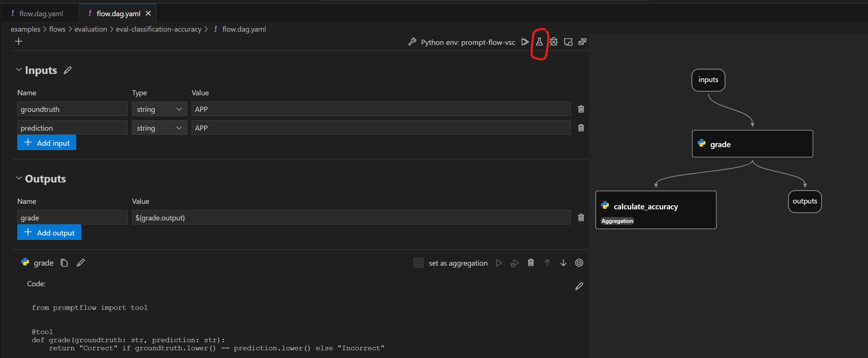Viewport: 868px width, 358px height.
Task: Delete the groundtruth input row
Action: [581, 109]
